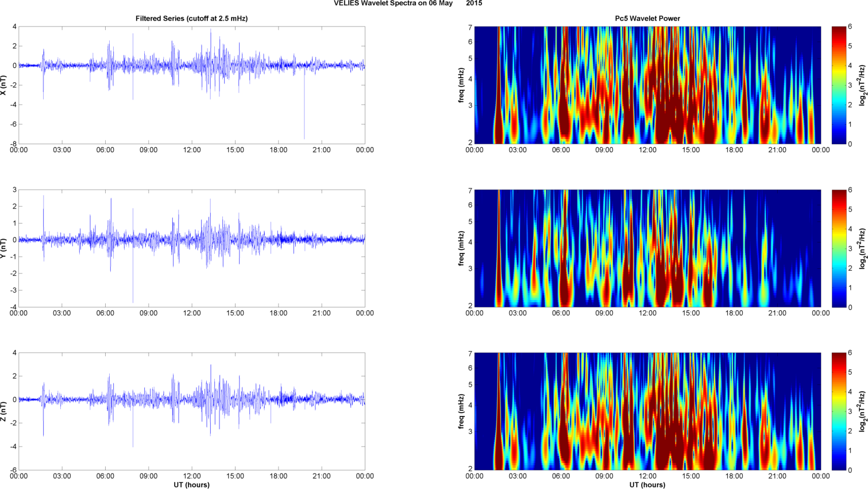Click the "X (nT)" axis label
Screen dimensions: 868x489
(x=4, y=84)
